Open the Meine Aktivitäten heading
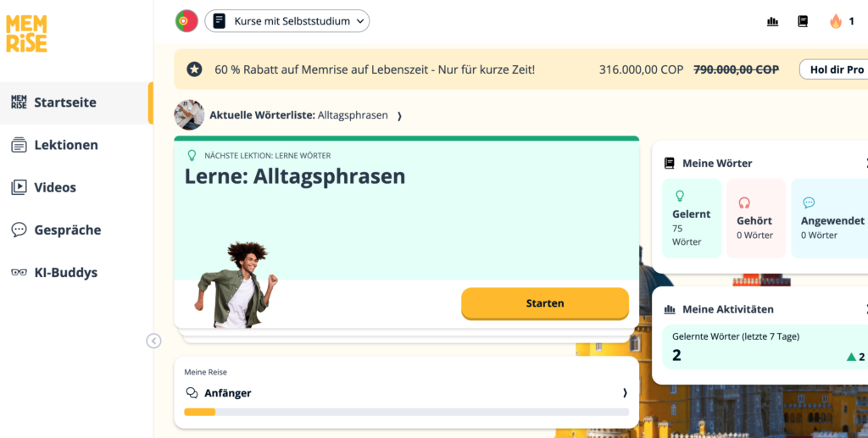This screenshot has width=868, height=438. click(728, 309)
